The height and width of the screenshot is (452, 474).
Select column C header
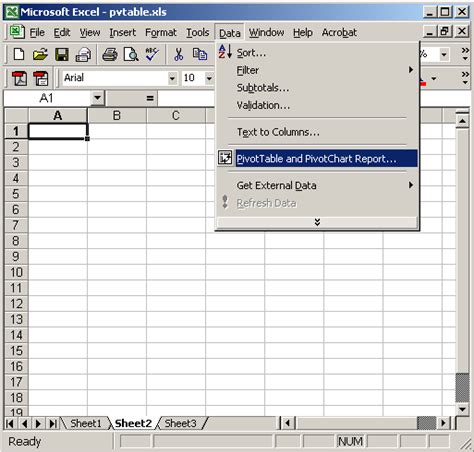176,115
